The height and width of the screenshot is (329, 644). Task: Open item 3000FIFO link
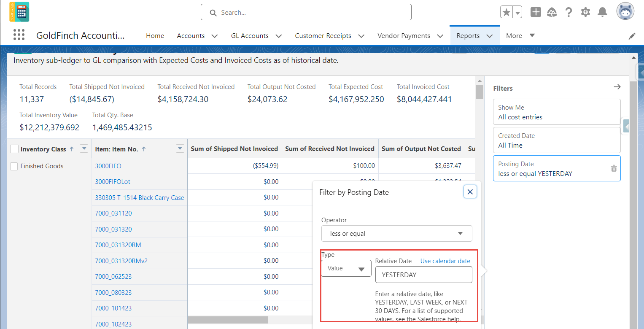[108, 166]
